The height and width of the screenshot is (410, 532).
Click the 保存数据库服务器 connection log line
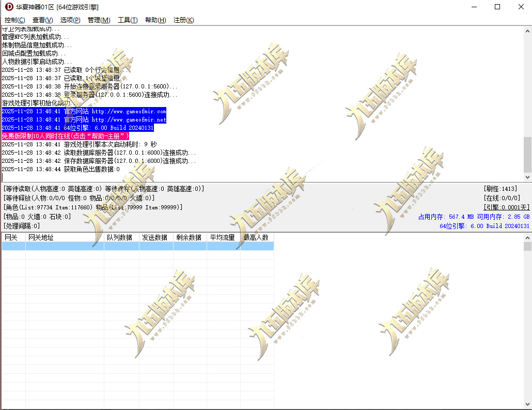[99, 161]
